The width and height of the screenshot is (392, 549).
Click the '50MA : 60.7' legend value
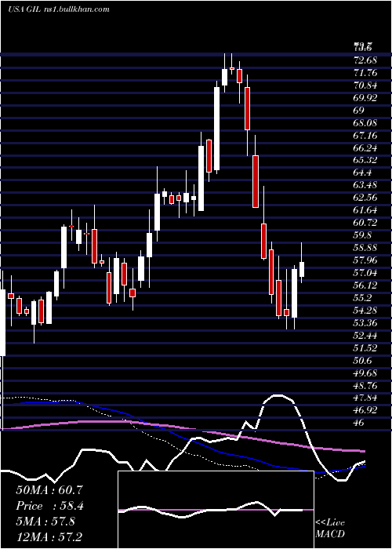(x=49, y=490)
